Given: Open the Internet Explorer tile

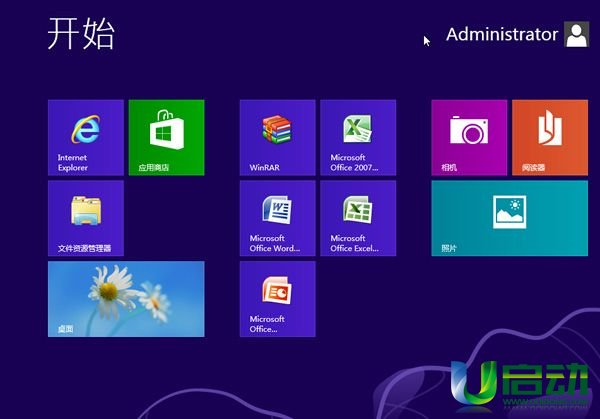Looking at the screenshot, I should point(86,138).
